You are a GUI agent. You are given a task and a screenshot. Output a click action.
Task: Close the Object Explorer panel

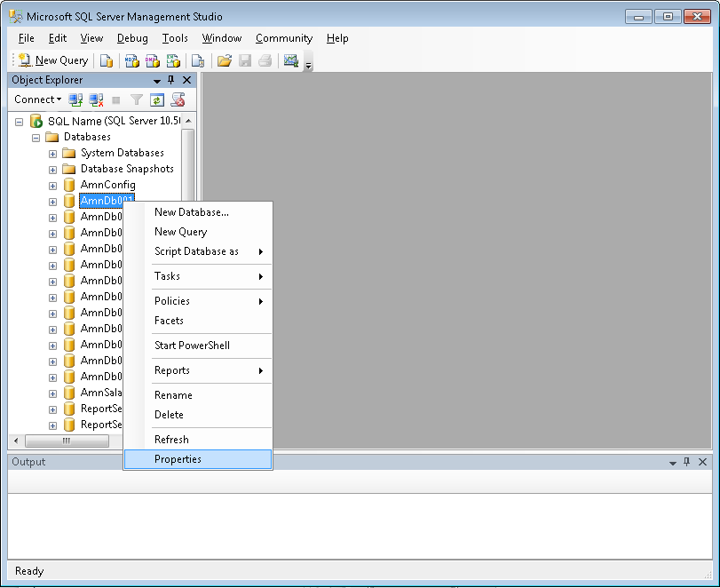[187, 80]
